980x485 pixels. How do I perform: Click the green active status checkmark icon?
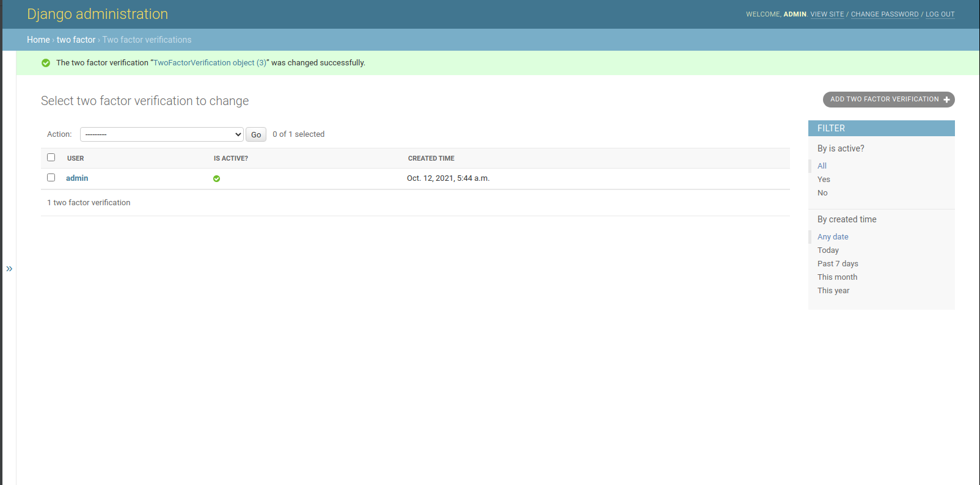tap(216, 179)
